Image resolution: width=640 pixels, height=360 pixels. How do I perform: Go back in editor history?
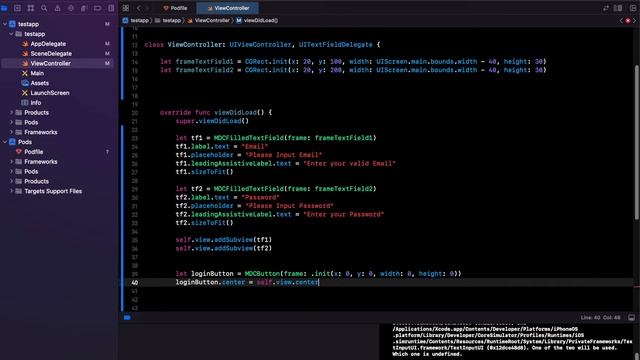pyautogui.click(x=139, y=8)
